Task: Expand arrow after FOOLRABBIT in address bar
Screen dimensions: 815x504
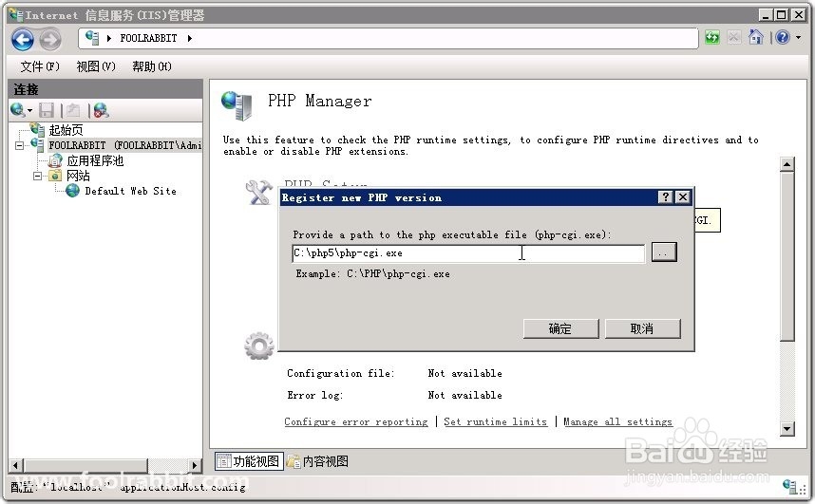Action: (190, 38)
